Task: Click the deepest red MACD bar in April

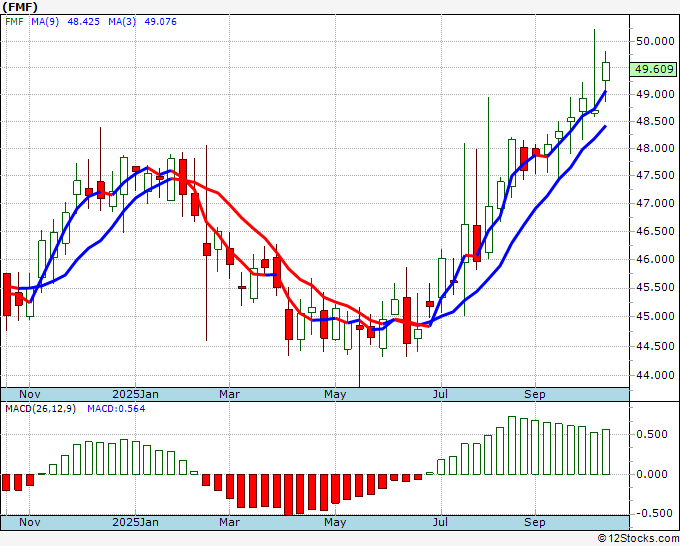Action: [x=288, y=494]
